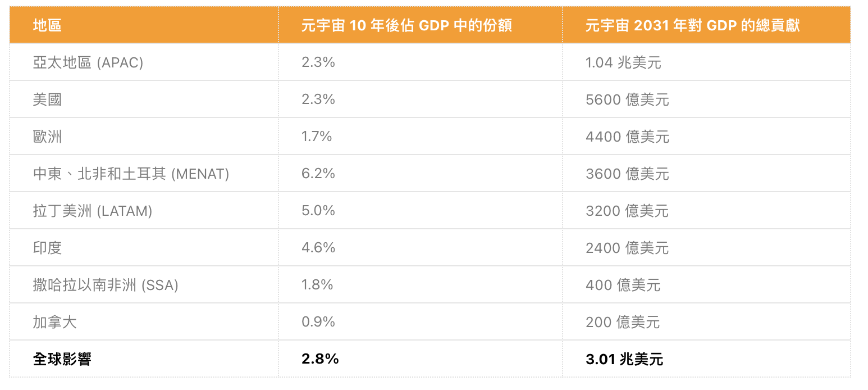Image resolution: width=868 pixels, height=390 pixels.
Task: Select the 中東、北非和土耳其 (MENAT) cell
Action: coord(131,174)
